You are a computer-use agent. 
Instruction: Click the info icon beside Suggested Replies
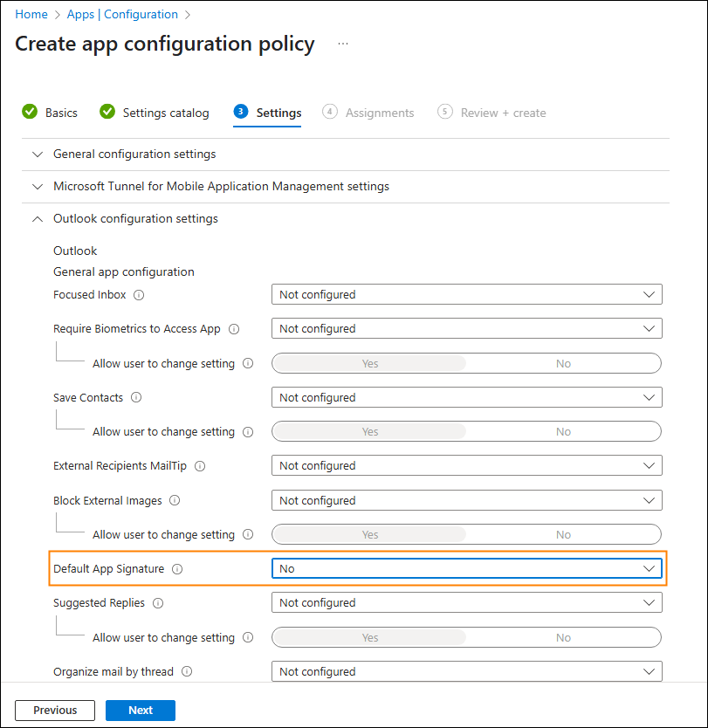click(157, 603)
